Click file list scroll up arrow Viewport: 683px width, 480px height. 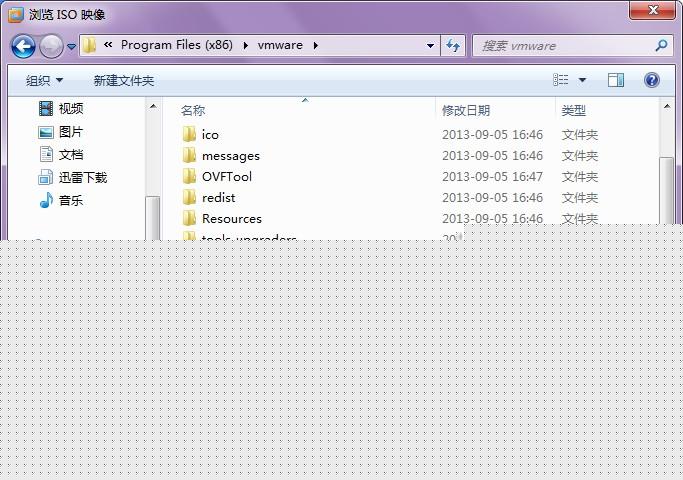(x=666, y=106)
